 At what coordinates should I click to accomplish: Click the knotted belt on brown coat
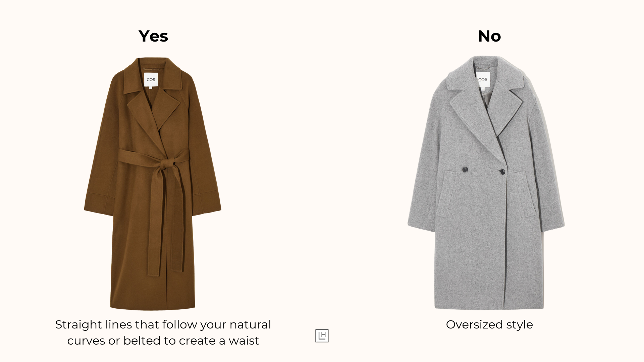[x=167, y=165]
